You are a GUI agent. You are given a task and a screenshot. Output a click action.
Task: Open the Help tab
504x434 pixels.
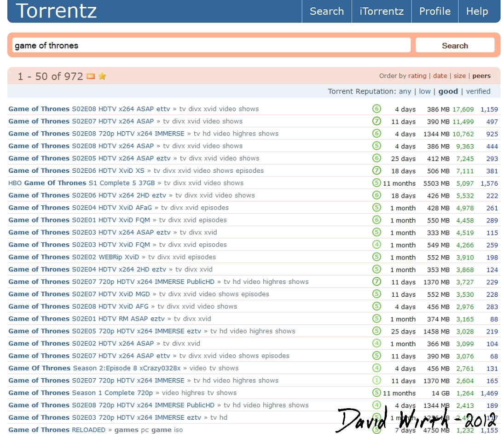(x=477, y=11)
